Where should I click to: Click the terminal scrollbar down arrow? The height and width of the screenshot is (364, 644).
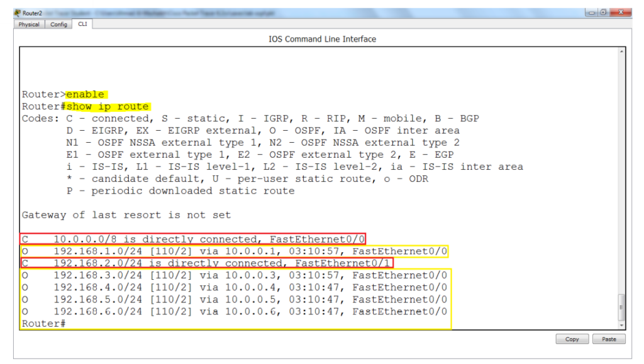pyautogui.click(x=622, y=326)
